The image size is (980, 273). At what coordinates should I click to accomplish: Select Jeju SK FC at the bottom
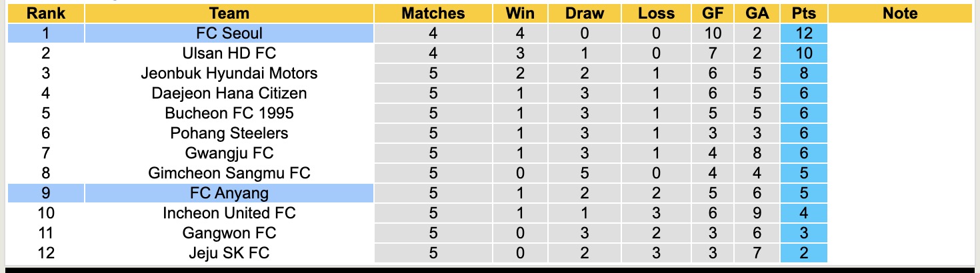[229, 253]
